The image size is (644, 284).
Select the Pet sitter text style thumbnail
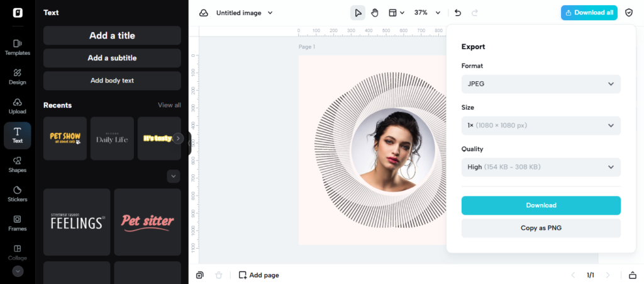click(147, 222)
